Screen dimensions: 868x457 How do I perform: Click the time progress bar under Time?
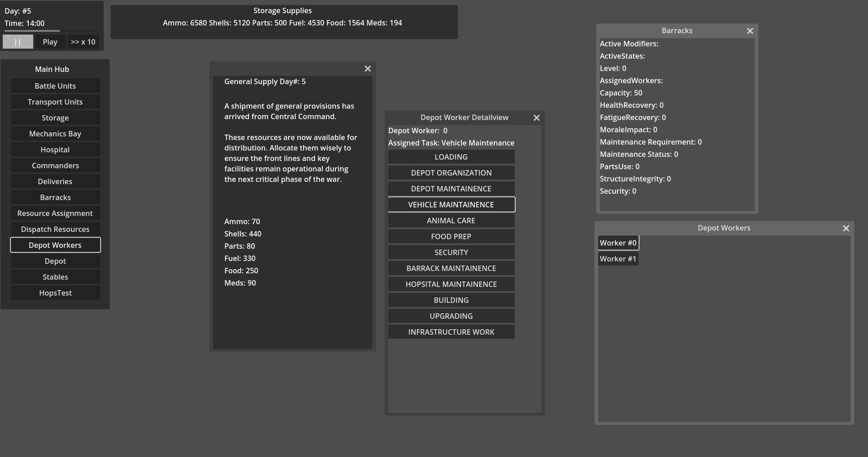point(51,31)
